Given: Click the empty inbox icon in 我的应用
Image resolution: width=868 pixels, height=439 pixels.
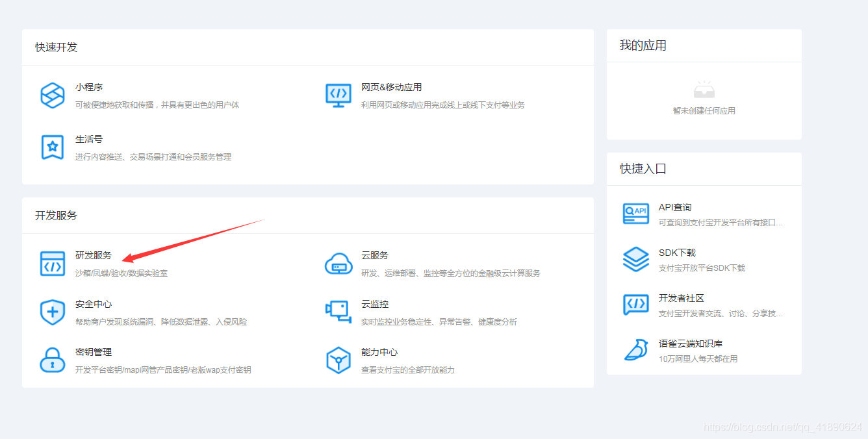Looking at the screenshot, I should 704,90.
